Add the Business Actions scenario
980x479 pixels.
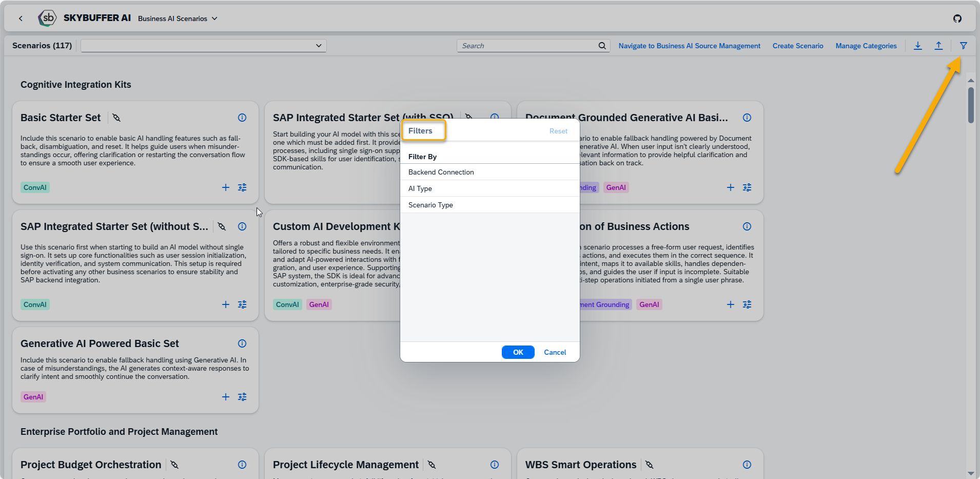coord(730,304)
